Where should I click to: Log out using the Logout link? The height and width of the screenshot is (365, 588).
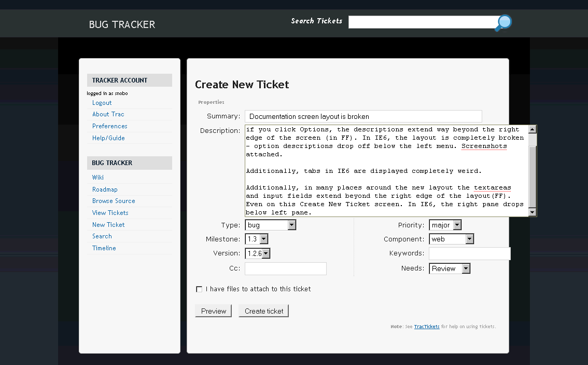(x=102, y=103)
